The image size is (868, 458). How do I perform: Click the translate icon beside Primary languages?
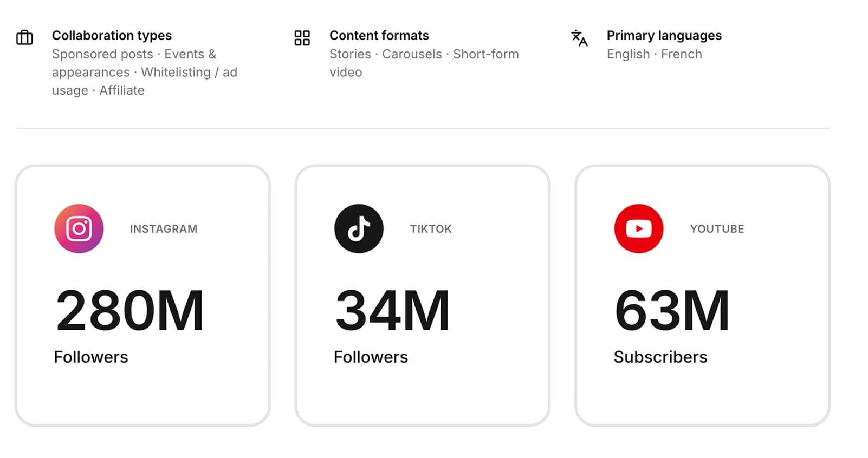point(579,38)
